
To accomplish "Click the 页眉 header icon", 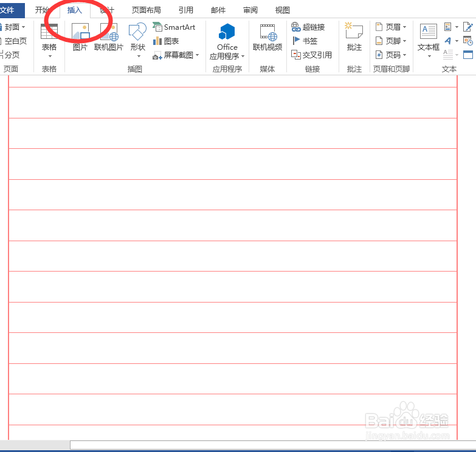I will (x=379, y=27).
